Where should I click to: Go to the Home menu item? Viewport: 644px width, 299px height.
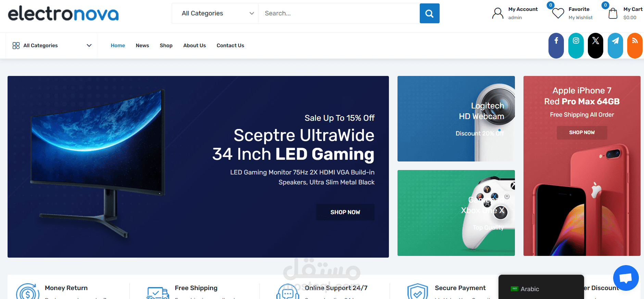[x=118, y=45]
